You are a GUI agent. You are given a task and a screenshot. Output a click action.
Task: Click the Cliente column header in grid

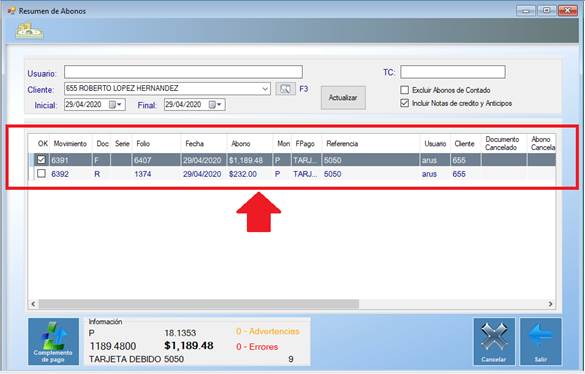tap(466, 144)
